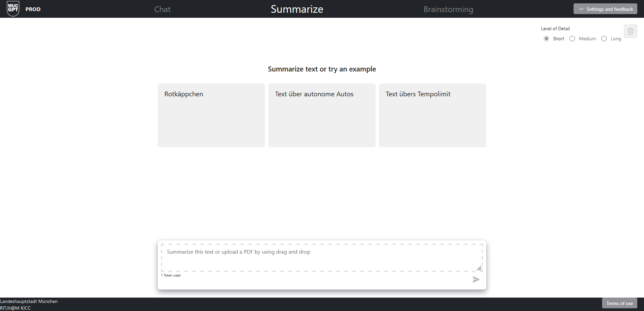Select the Short level of detail
Screen dimensions: 644x311
pyautogui.click(x=546, y=39)
